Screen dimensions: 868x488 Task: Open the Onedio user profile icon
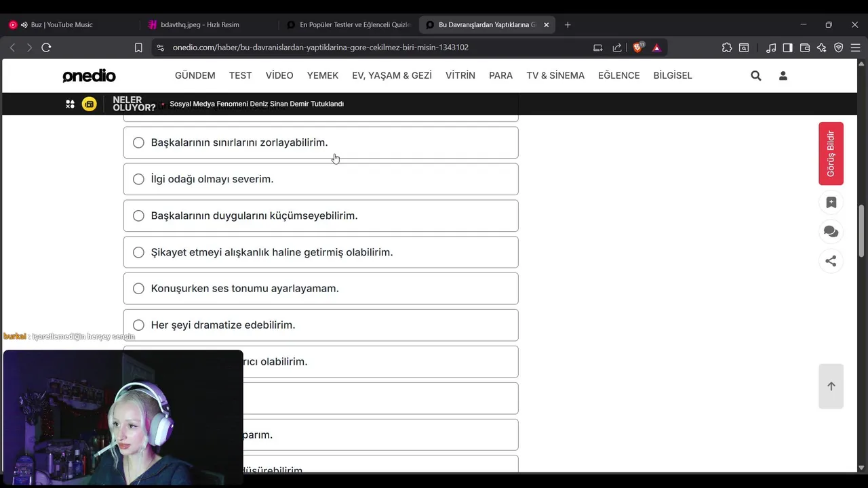click(x=783, y=76)
